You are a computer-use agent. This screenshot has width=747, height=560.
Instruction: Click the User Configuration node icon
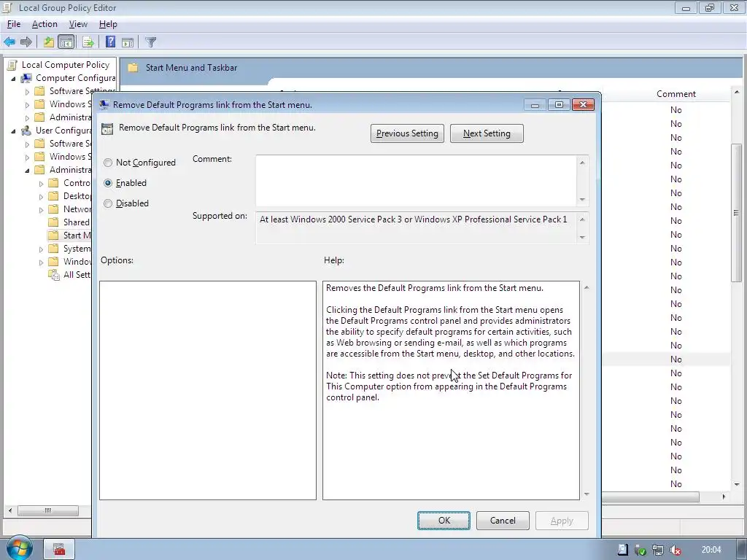pos(26,130)
